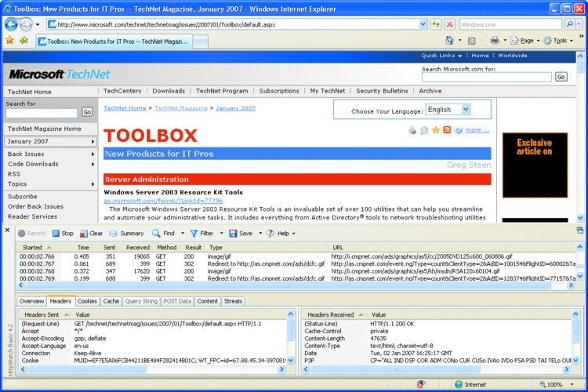Open the Find dropdown arrow in HttpWatch

[183, 234]
